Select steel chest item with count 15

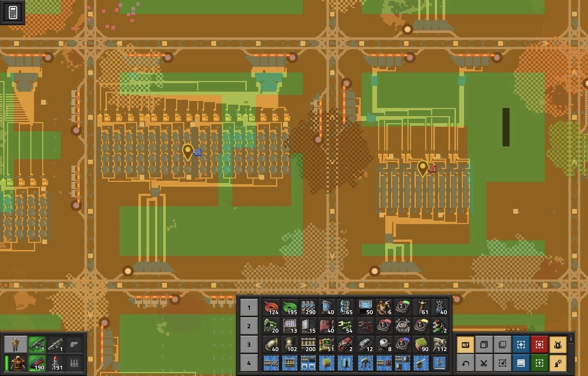[x=308, y=326]
